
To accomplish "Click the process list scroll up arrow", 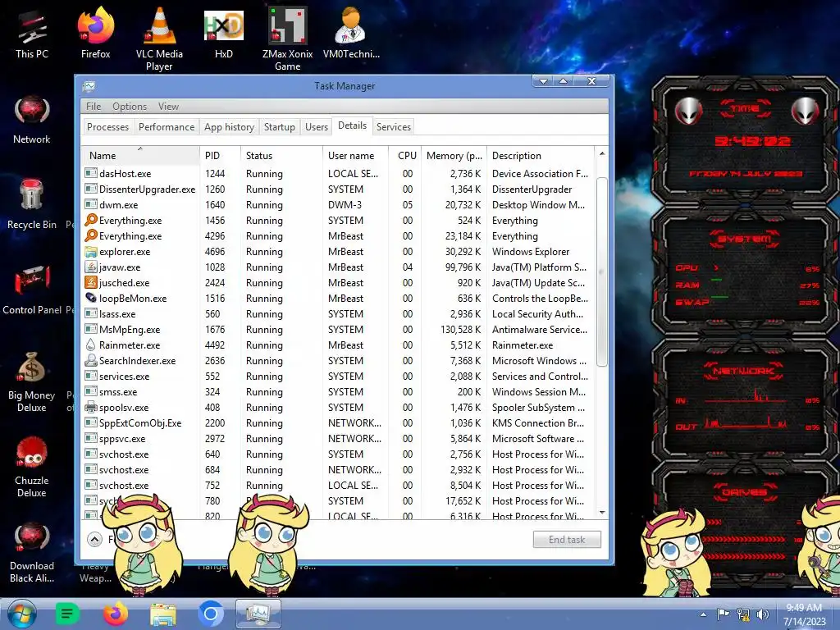I will [x=601, y=153].
